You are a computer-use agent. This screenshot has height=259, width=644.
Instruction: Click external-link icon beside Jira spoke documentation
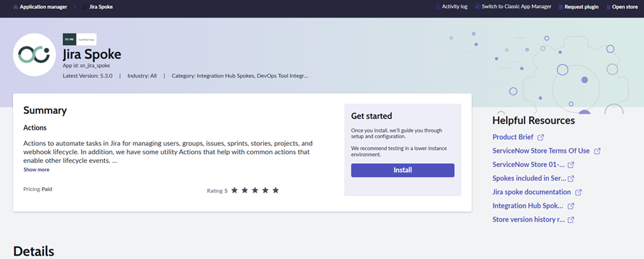[578, 192]
